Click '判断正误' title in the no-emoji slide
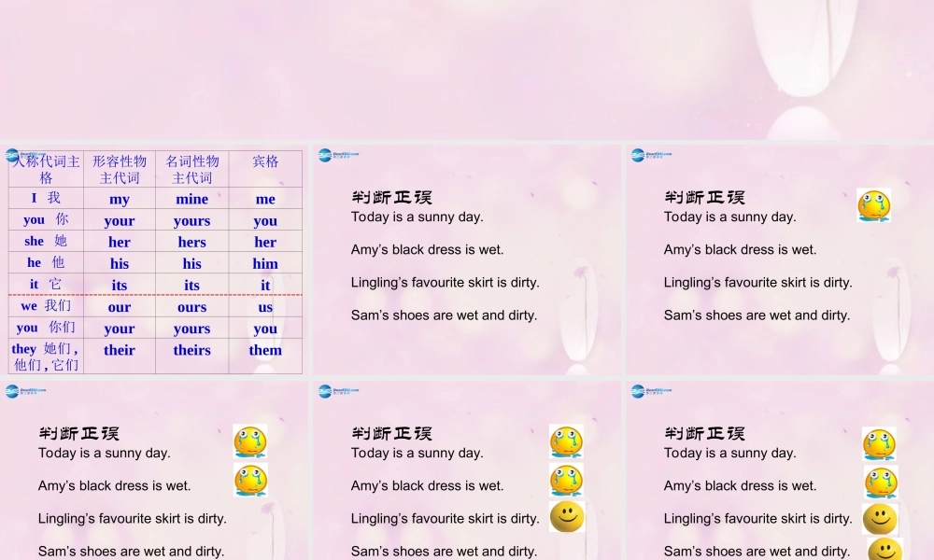Image resolution: width=934 pixels, height=560 pixels. [x=391, y=197]
